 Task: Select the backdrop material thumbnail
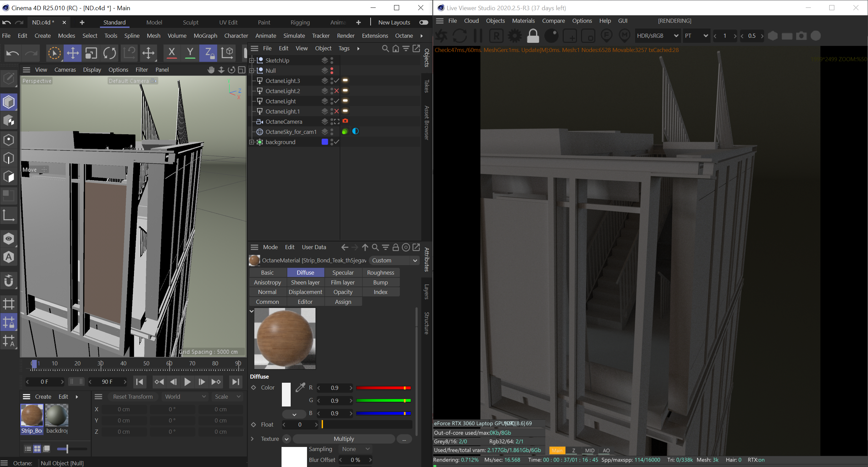tap(57, 415)
